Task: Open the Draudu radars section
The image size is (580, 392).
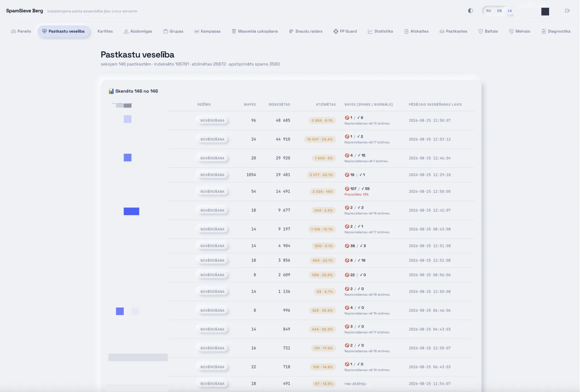Action: (x=306, y=32)
